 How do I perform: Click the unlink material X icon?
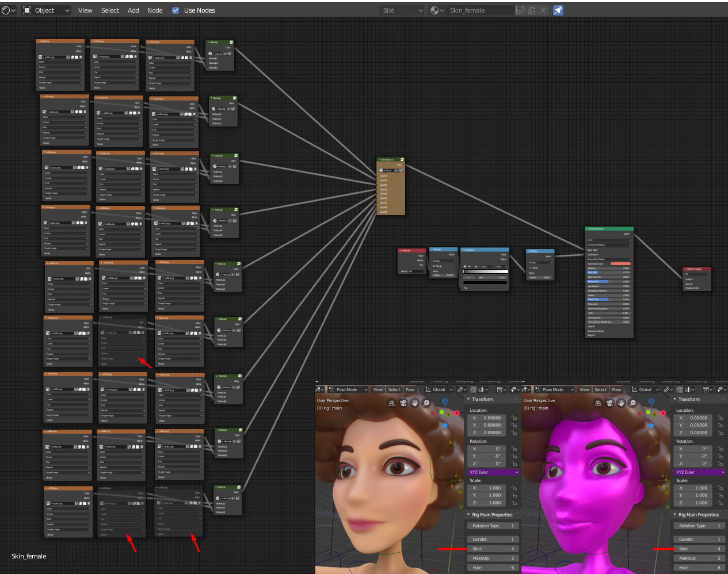[x=543, y=10]
